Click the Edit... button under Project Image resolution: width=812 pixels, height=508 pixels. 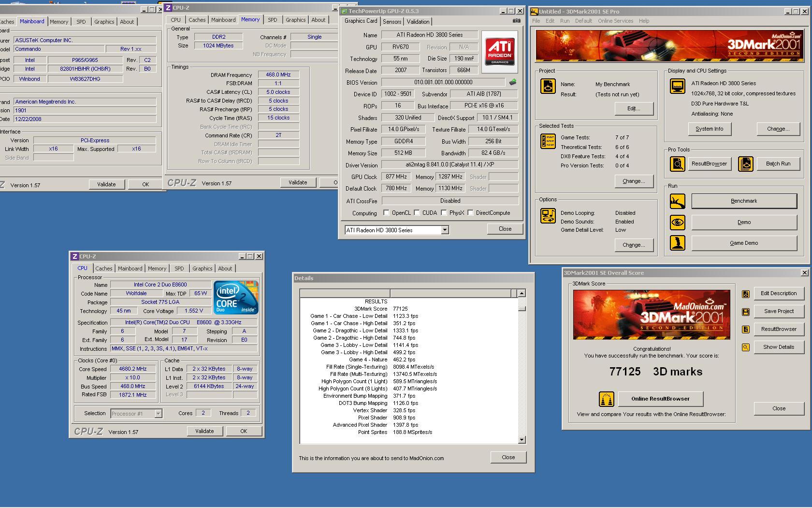pyautogui.click(x=634, y=109)
